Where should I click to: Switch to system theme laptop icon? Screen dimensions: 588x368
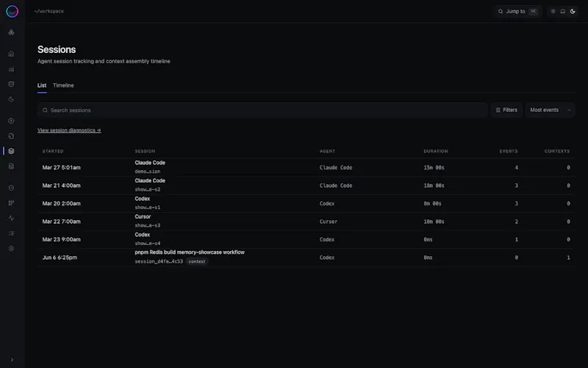[563, 11]
